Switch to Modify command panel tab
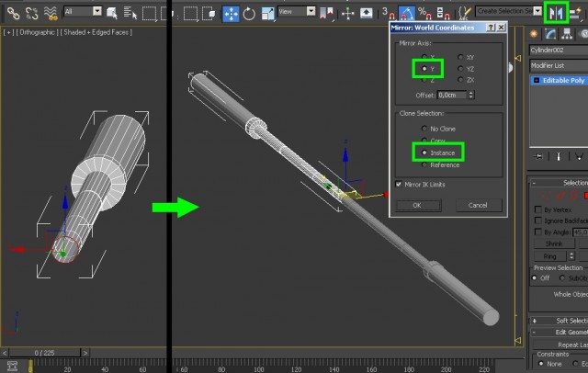Screen dimensions: 588x373 pyautogui.click(x=550, y=34)
